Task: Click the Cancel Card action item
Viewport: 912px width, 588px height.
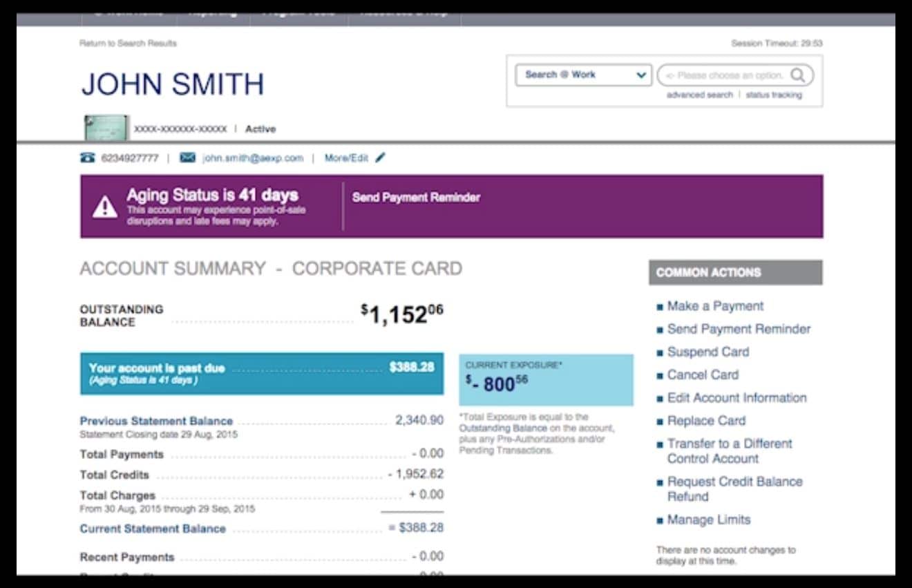Action: (x=702, y=374)
